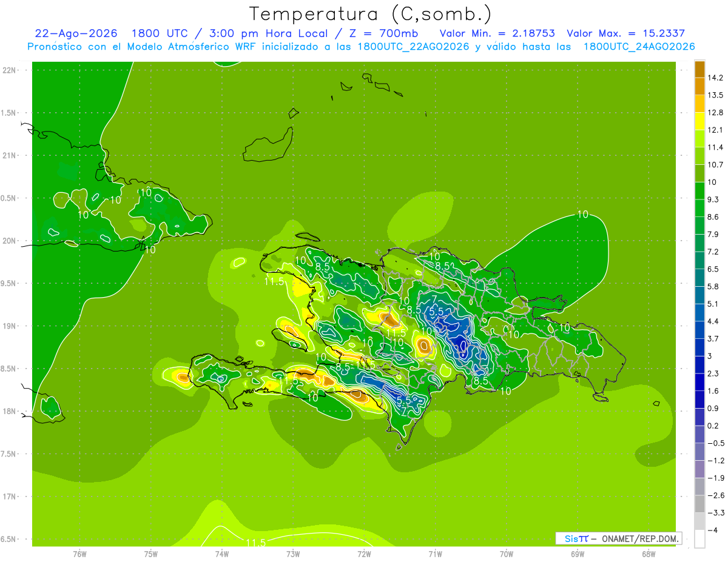Click the "SisPi - ONAMET/REP.DOM." label

[619, 538]
